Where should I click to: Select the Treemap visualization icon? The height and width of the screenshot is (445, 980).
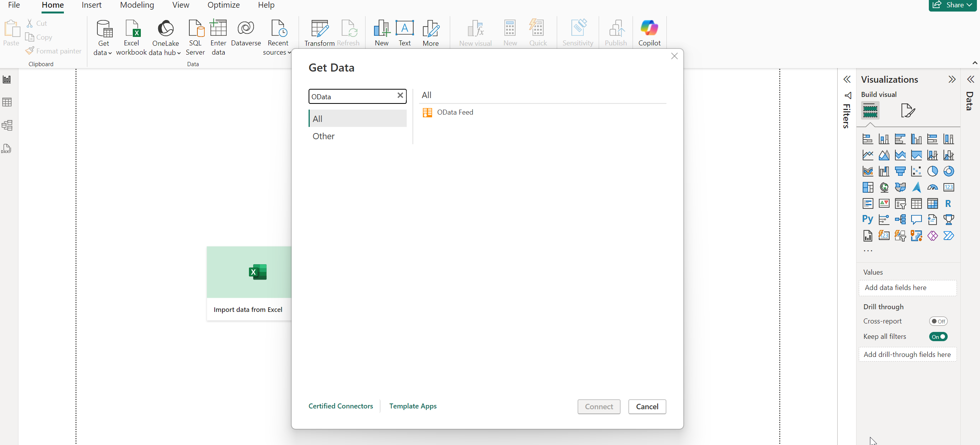coord(868,187)
